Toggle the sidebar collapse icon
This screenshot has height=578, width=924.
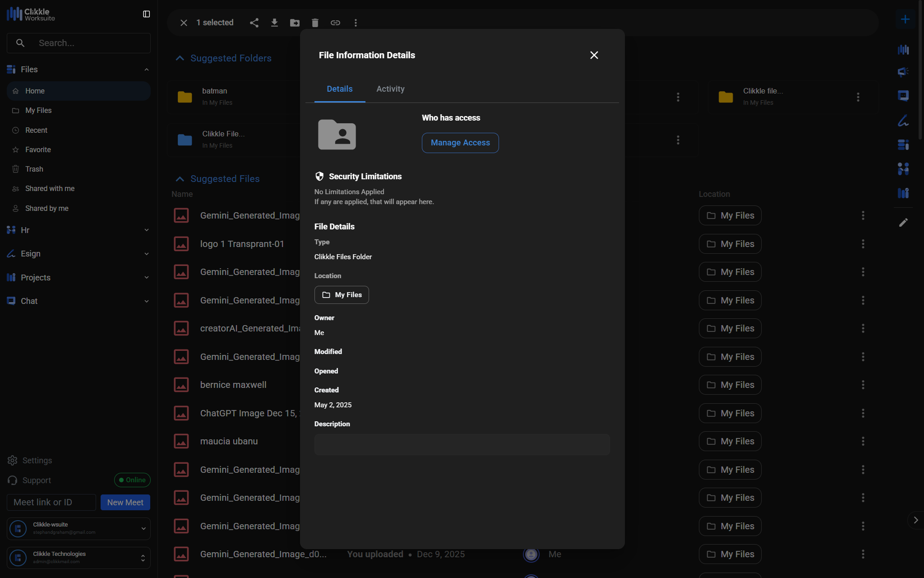pyautogui.click(x=146, y=14)
